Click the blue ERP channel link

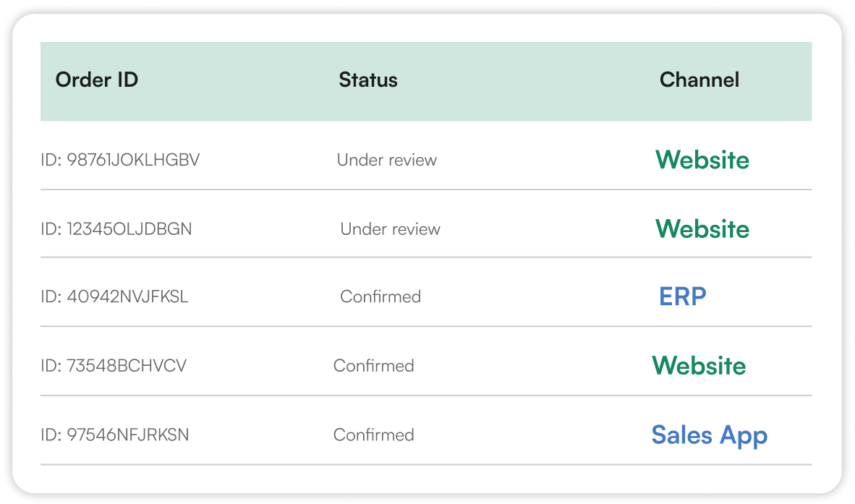tap(682, 296)
